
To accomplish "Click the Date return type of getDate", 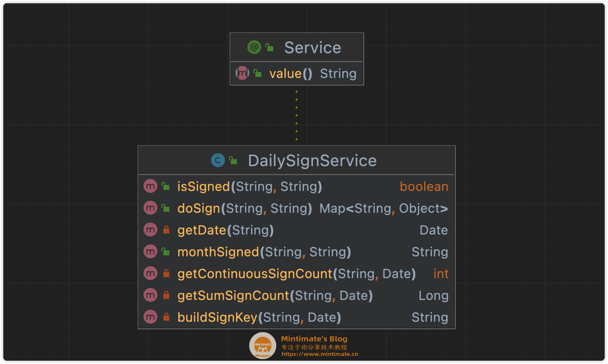I will click(433, 230).
